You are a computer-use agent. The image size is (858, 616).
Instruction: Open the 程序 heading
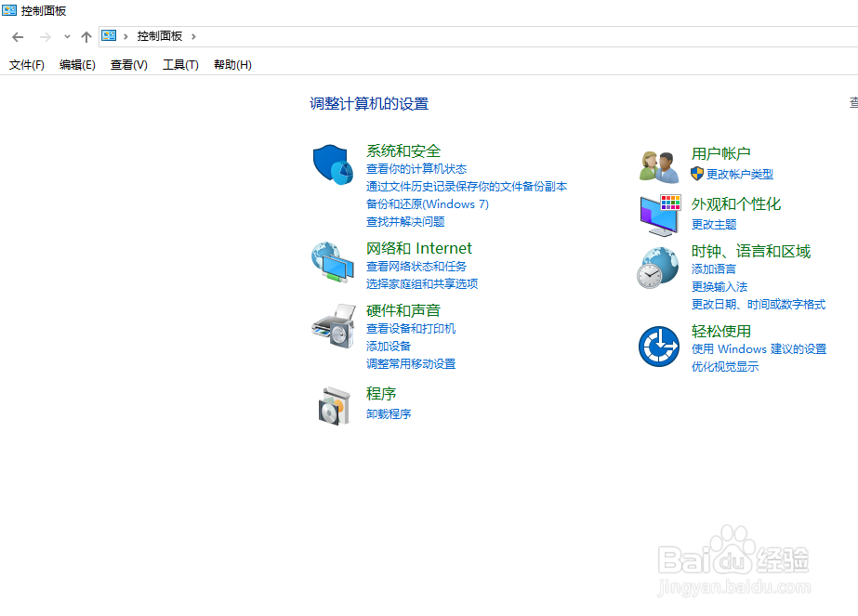(x=381, y=394)
